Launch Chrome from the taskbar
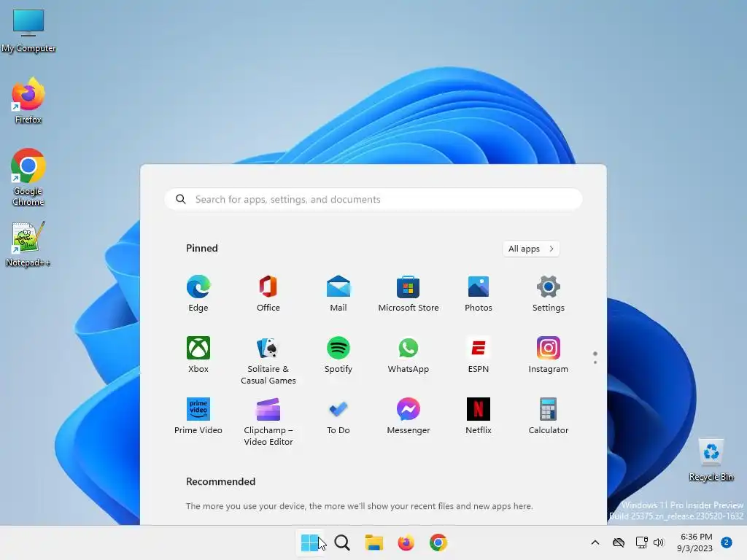747x560 pixels. pos(438,542)
